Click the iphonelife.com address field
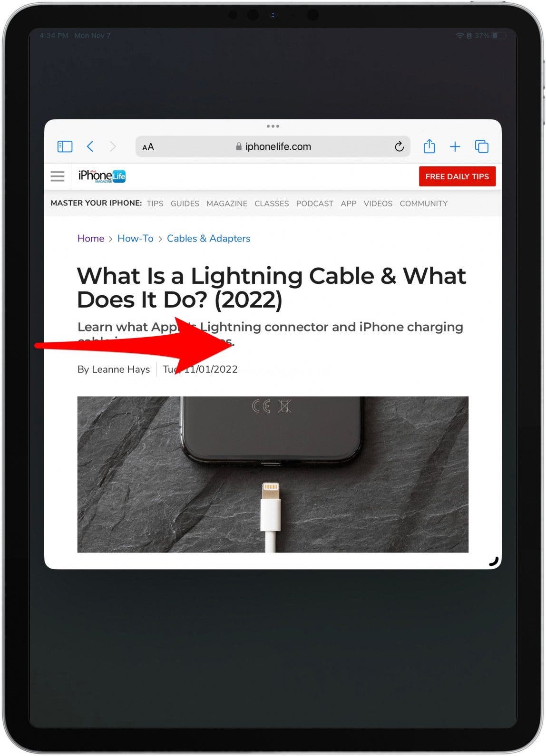Screen dimensions: 546x756 [x=273, y=146]
